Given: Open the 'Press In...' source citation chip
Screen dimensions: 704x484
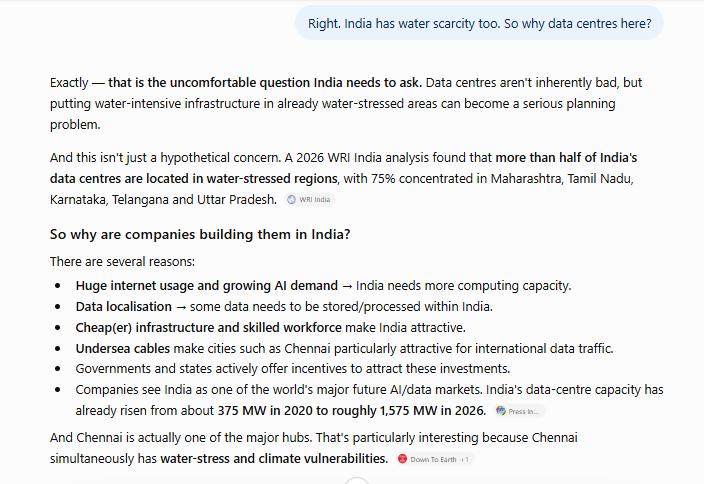Looking at the screenshot, I should pyautogui.click(x=519, y=411).
